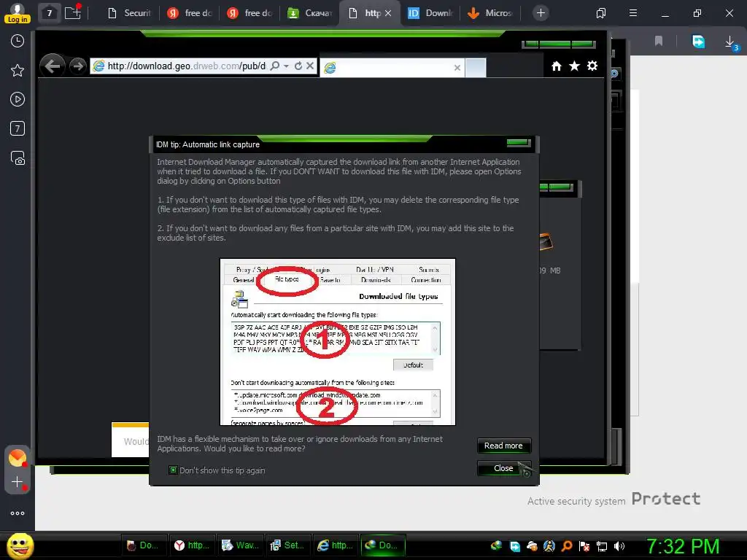Switch to the Securit browser tab
747x560 pixels.
coord(129,13)
